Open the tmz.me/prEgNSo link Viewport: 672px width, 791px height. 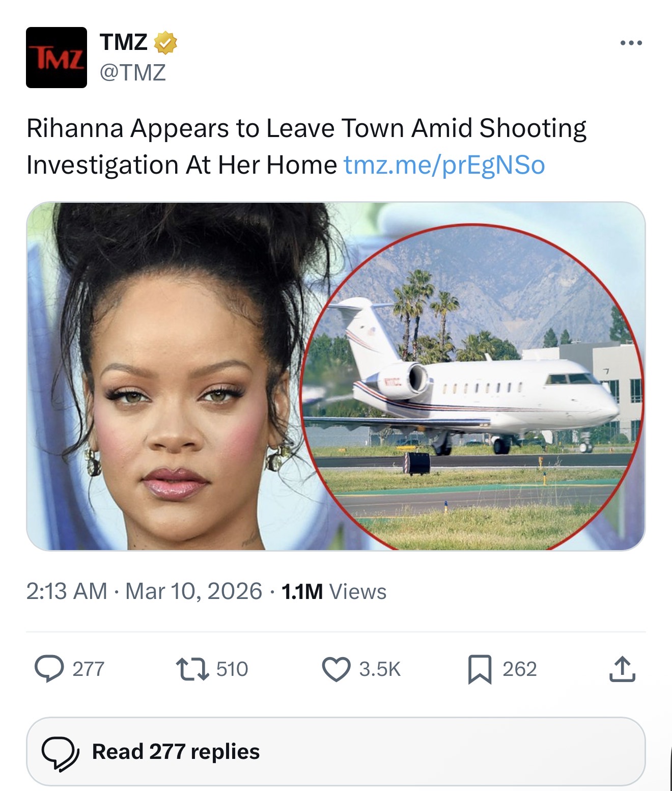(x=444, y=165)
